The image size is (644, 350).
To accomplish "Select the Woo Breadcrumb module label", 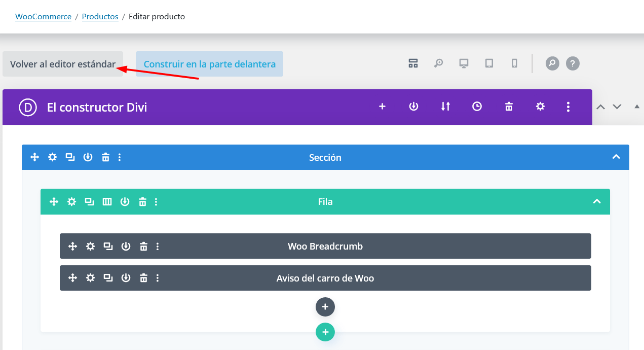I will pos(325,247).
